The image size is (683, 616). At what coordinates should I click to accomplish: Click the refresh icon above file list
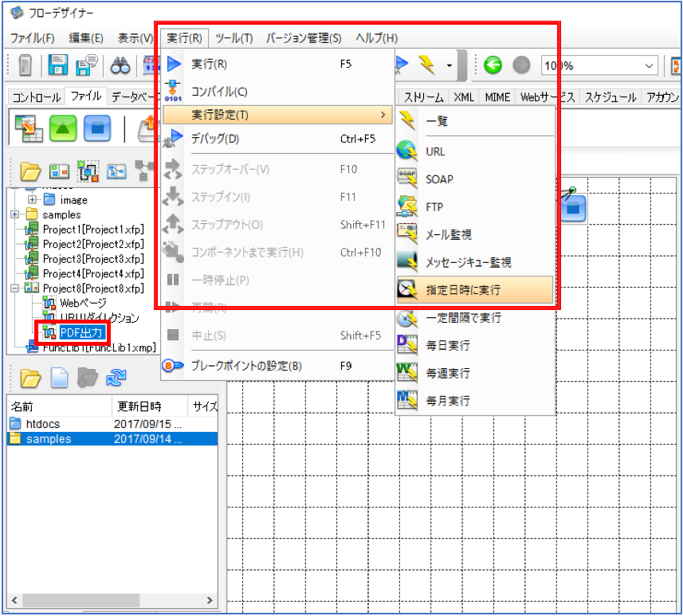click(116, 377)
